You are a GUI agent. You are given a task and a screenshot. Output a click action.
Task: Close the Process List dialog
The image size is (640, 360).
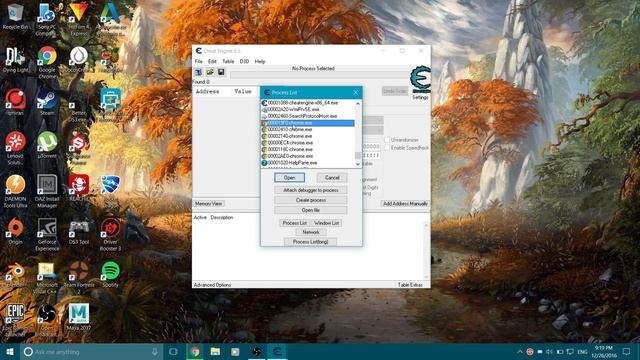pyautogui.click(x=356, y=93)
